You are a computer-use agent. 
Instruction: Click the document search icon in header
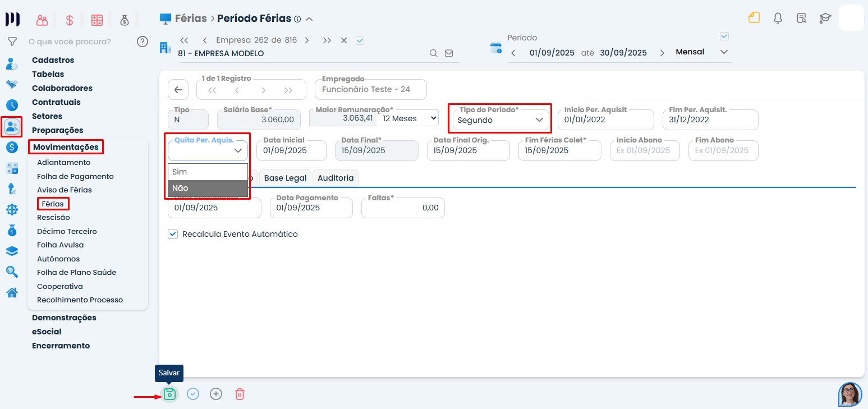point(802,18)
